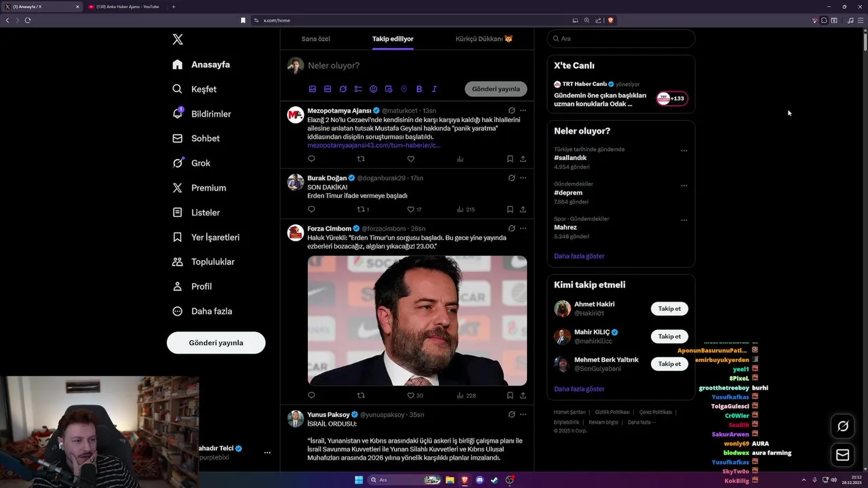Viewport: 868px width, 488px height.
Task: Apply bold formatting in composer
Action: pos(419,89)
